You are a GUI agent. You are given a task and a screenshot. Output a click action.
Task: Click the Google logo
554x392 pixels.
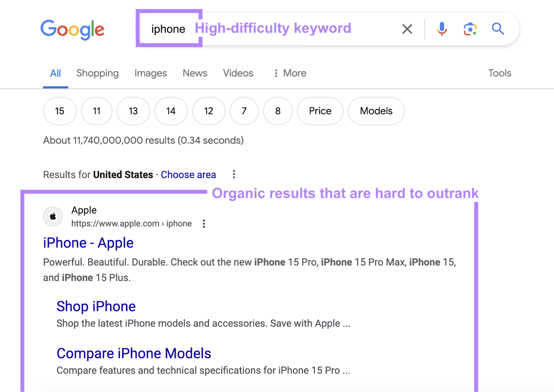coord(72,29)
